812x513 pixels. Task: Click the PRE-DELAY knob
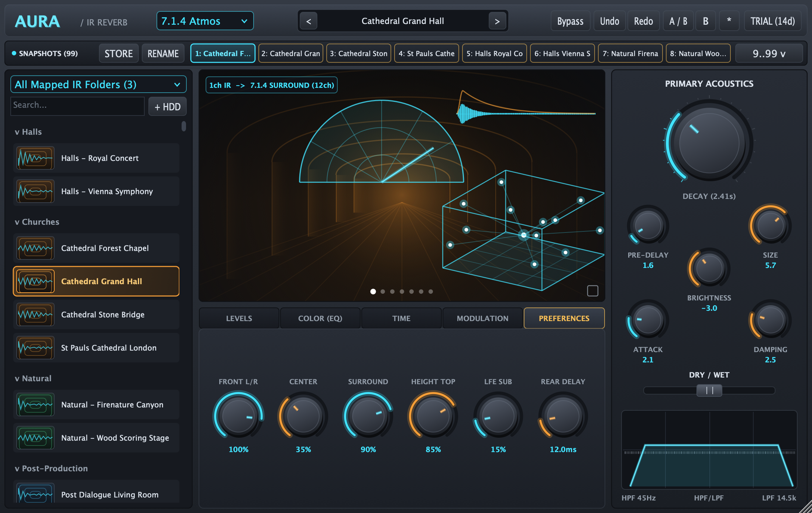(648, 225)
